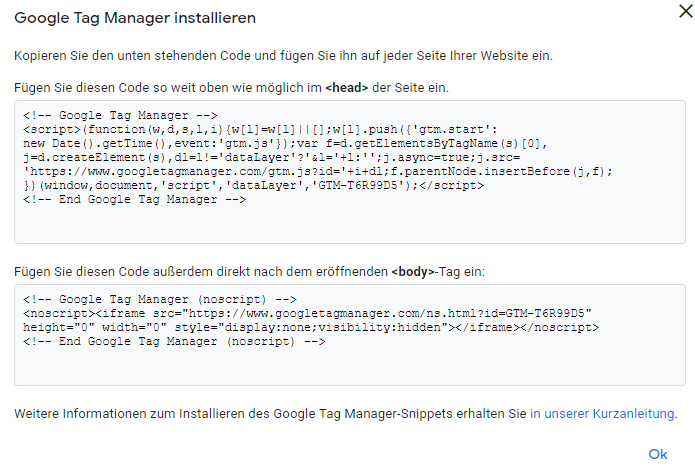Click the googletagmanager.com/gtm.js URL line
This screenshot has width=695, height=474.
coord(318,172)
